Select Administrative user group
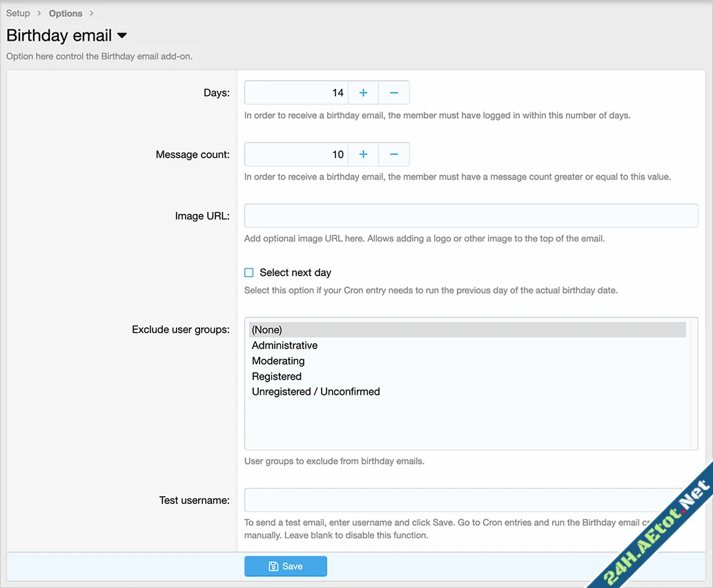 pos(284,345)
